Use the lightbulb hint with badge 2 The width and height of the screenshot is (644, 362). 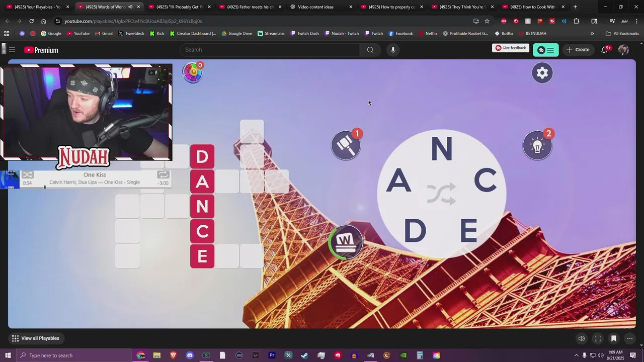click(x=537, y=146)
